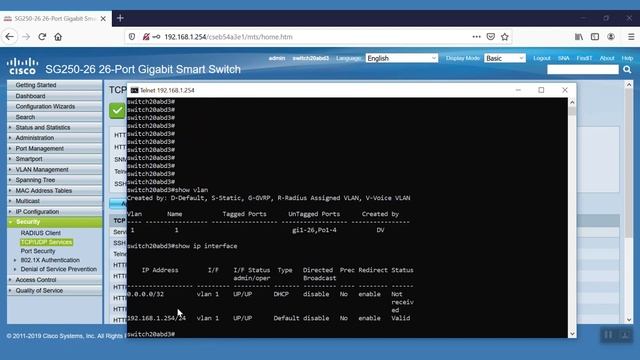Click the 'show ip interface' command text
Screen dimensions: 640x360
click(x=206, y=246)
